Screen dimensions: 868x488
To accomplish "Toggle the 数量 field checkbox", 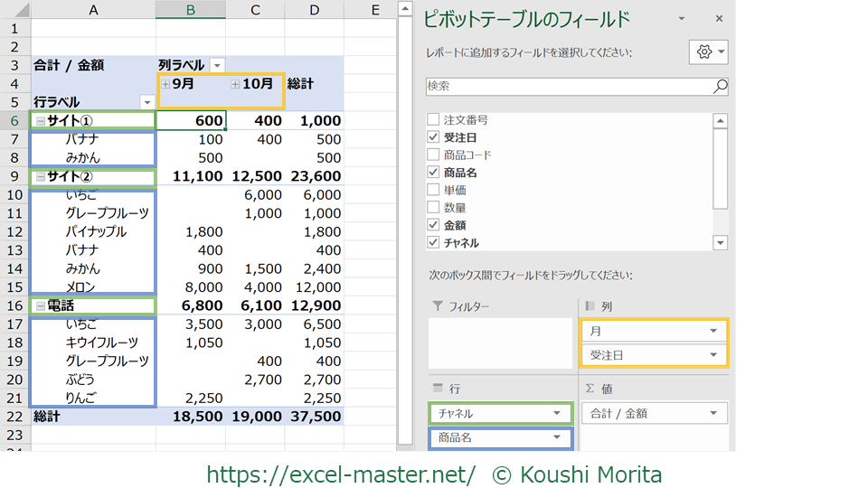I will click(433, 208).
